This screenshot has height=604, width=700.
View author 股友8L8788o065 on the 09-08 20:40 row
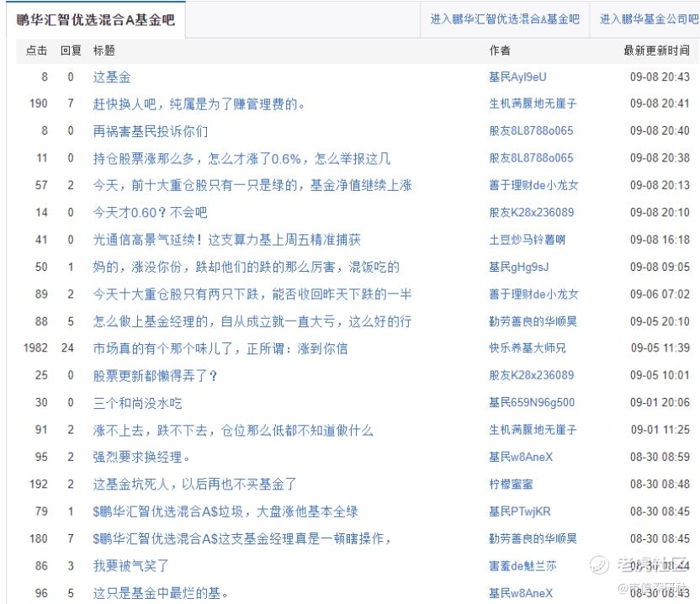(531, 131)
